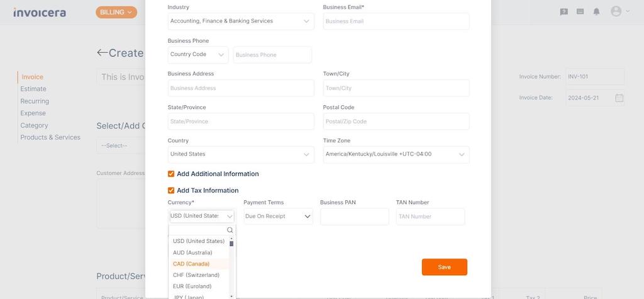
Task: Click the currency list scroll-up arrow
Action: click(x=231, y=238)
